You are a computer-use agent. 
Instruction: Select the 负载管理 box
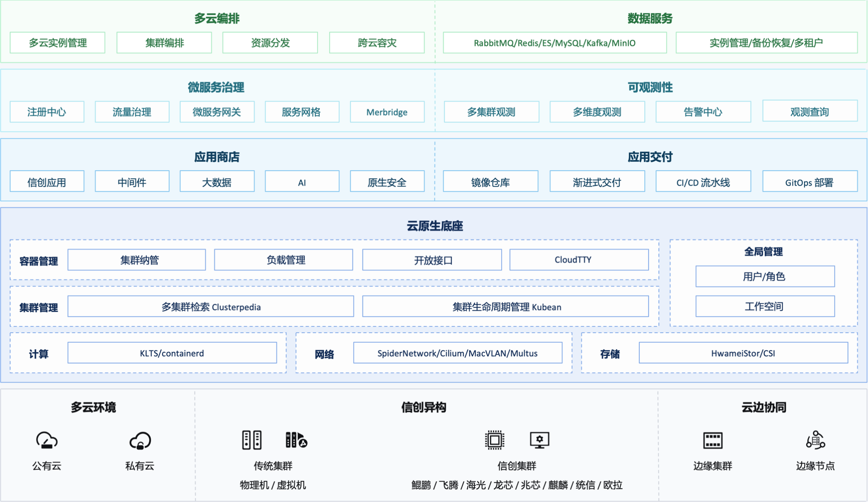[x=283, y=260]
